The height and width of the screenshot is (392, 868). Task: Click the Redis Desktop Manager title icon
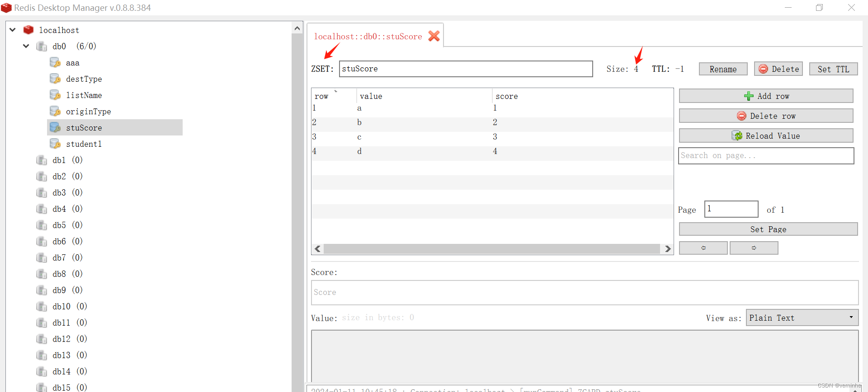[x=6, y=8]
